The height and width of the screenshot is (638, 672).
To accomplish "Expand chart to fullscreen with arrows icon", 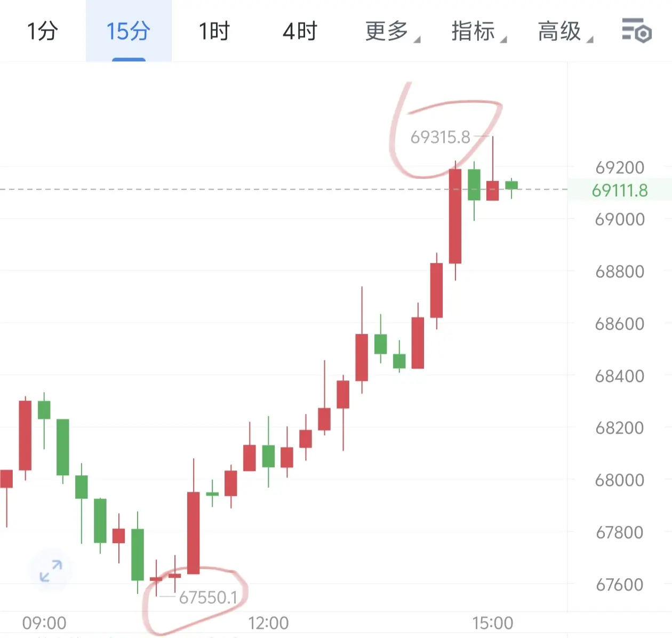I will (x=51, y=570).
